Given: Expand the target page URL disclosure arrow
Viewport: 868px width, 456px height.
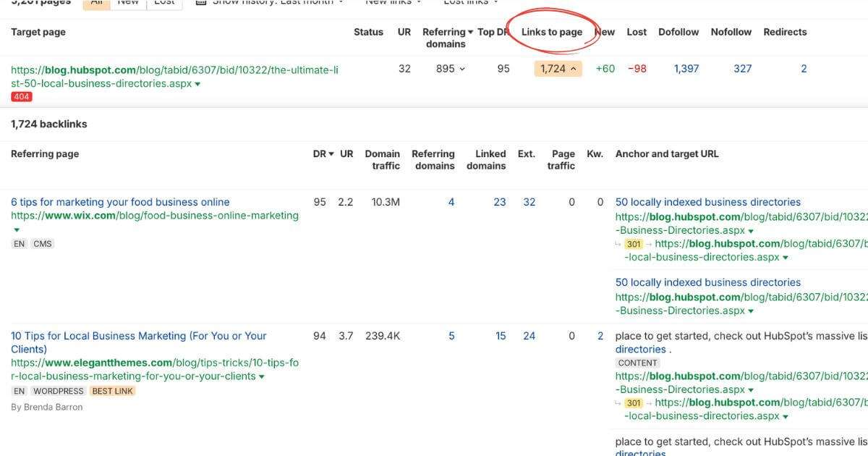Looking at the screenshot, I should (197, 83).
